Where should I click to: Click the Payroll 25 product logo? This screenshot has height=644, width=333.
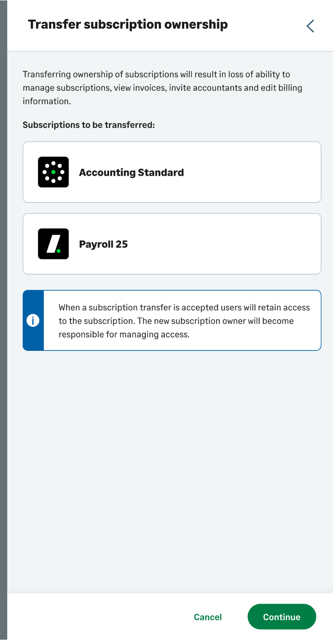point(53,244)
